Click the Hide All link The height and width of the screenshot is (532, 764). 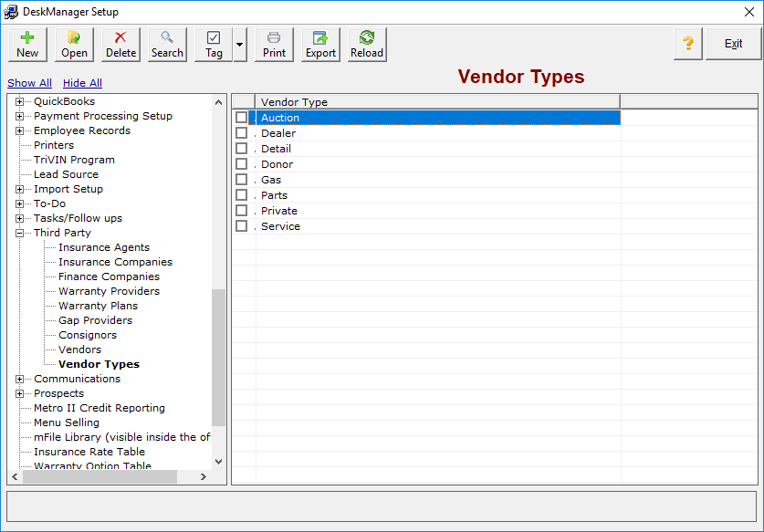click(x=81, y=82)
